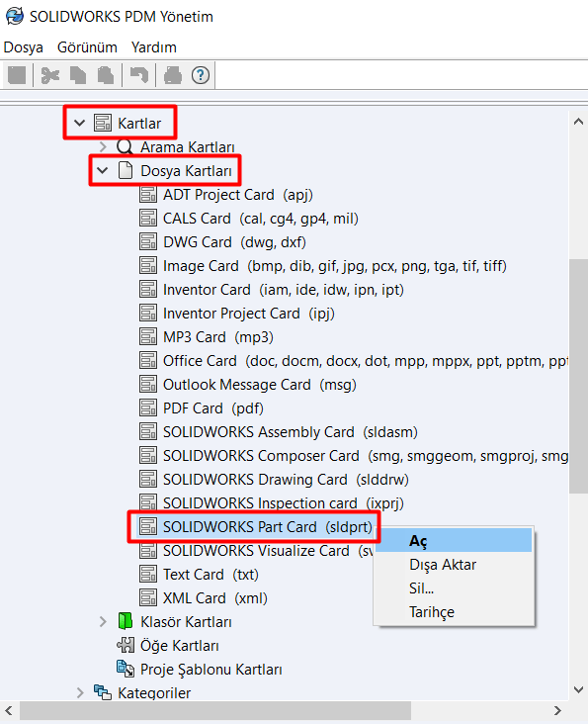The image size is (588, 724).
Task: Collapse the Kartlar tree node
Action: [x=79, y=123]
